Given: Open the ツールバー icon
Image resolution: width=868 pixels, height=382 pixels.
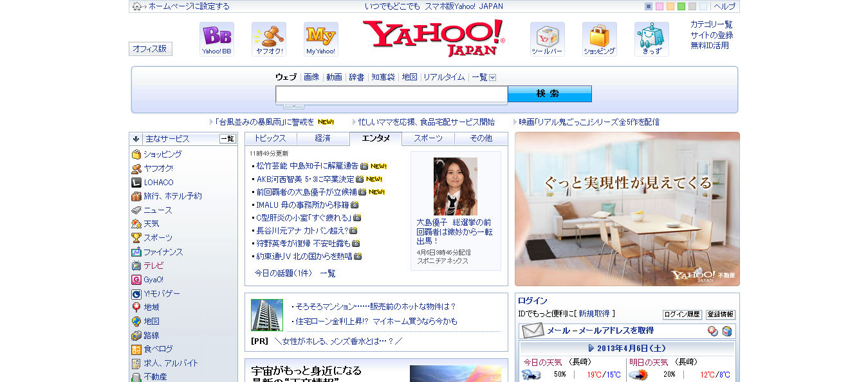Looking at the screenshot, I should point(548,39).
